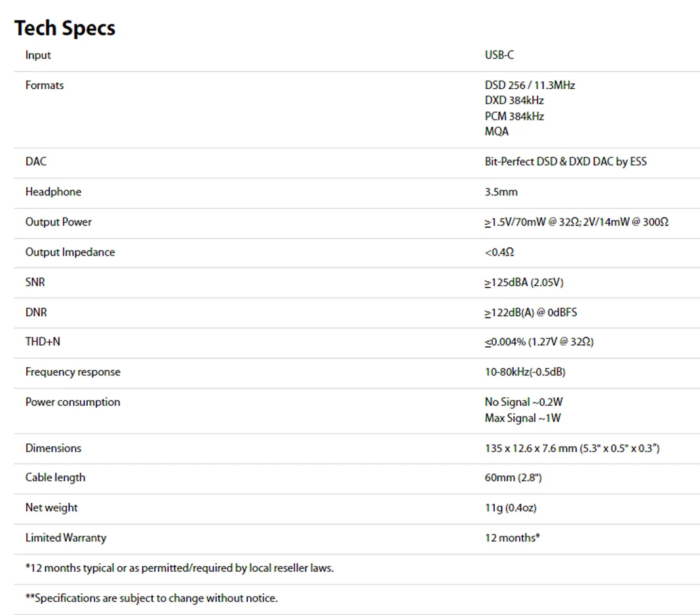Click the 3.5mm headphone value
This screenshot has height=615, width=700.
point(501,191)
